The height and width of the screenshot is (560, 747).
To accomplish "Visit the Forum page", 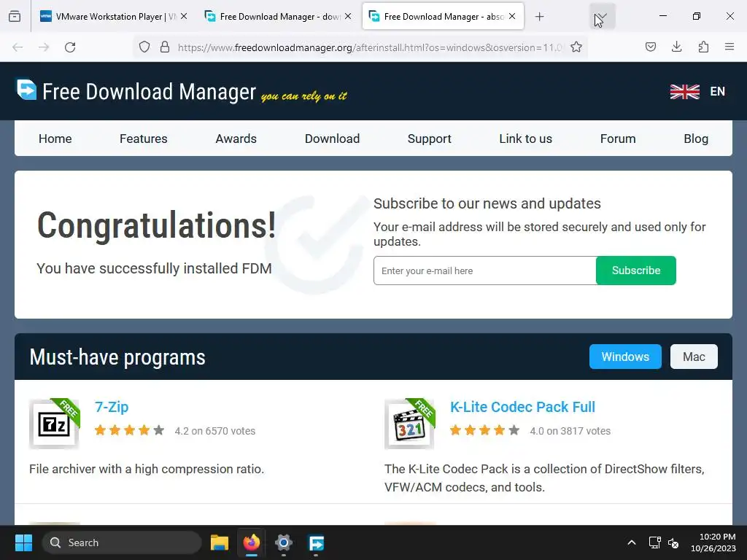I will coord(618,139).
